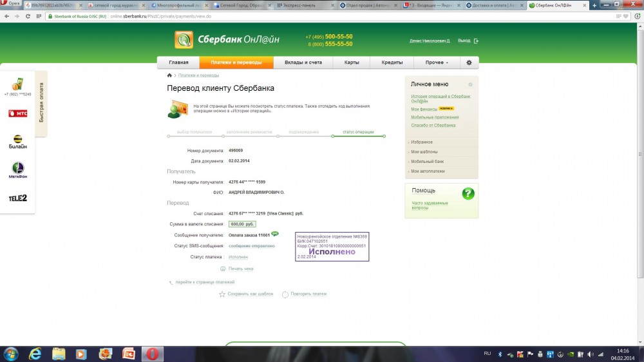Open the Speed Dial grid icon in address bar
Screen dimensions: 644x362
coord(39,16)
